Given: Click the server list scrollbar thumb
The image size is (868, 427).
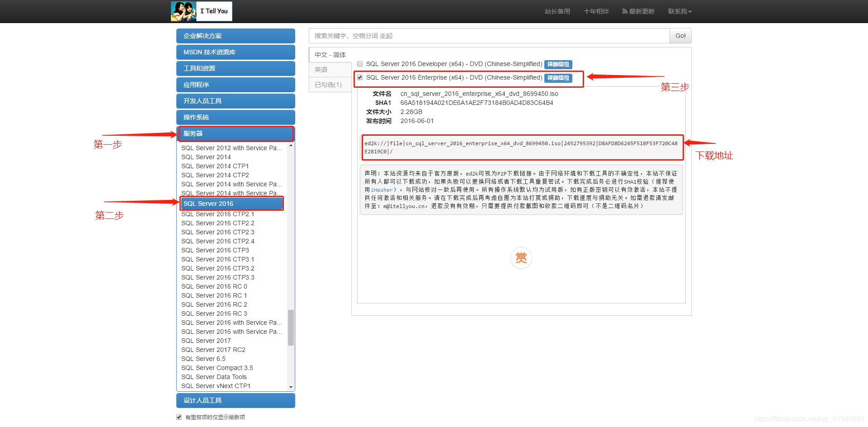Looking at the screenshot, I should [291, 327].
